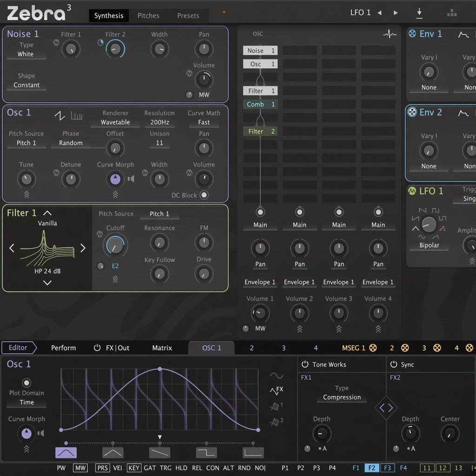Click the Unison value 11 field
This screenshot has height=476, width=476.
[160, 143]
